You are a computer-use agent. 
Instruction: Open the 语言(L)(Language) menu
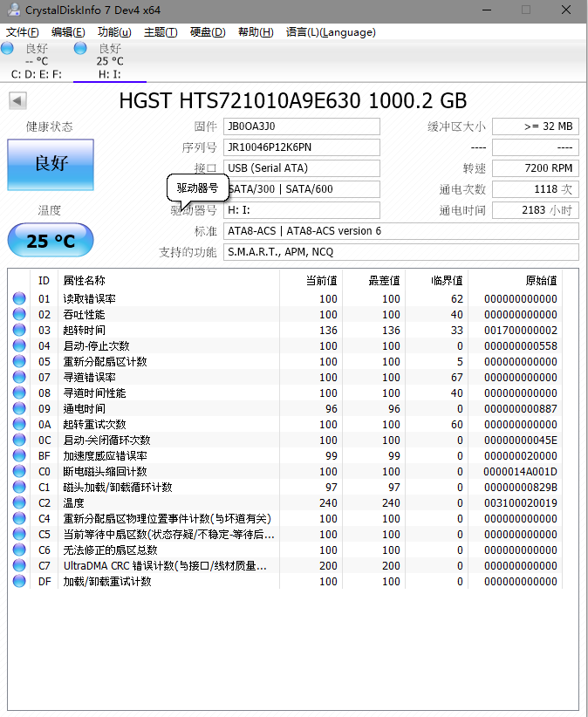[x=331, y=32]
